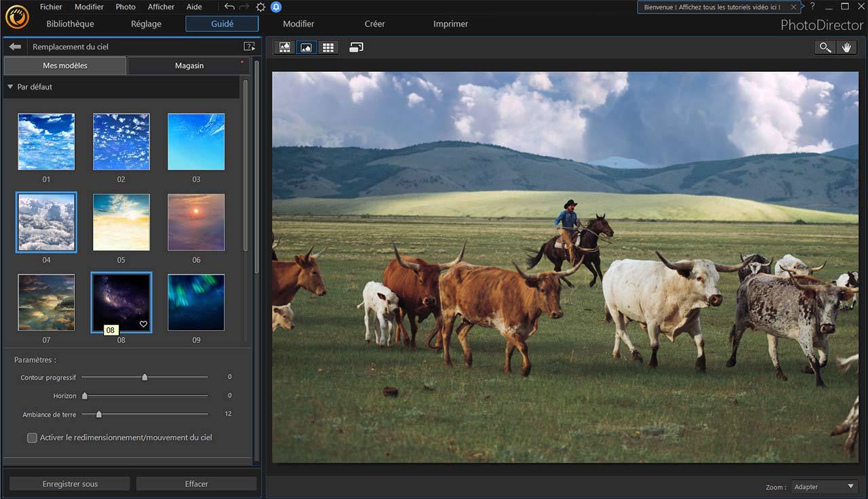
Task: Switch to the Magasin tab
Action: click(x=189, y=66)
